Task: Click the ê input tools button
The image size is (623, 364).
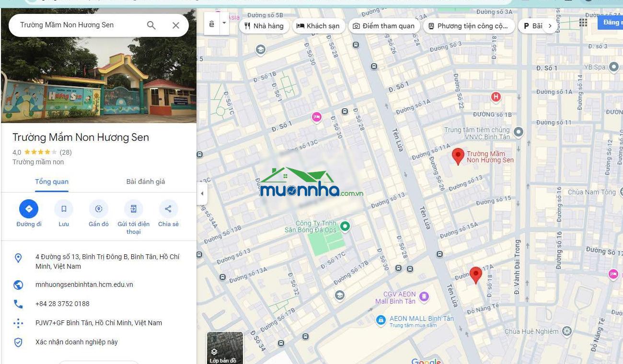Action: coord(212,23)
